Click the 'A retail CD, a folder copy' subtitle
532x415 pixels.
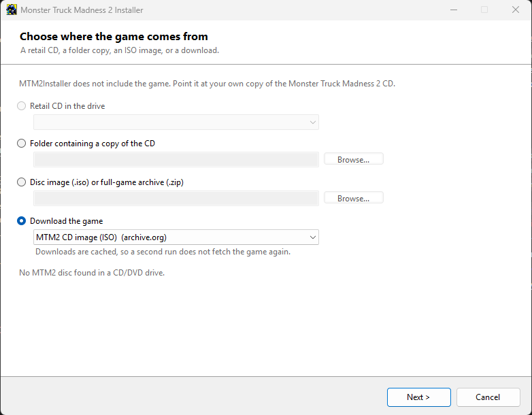click(120, 50)
